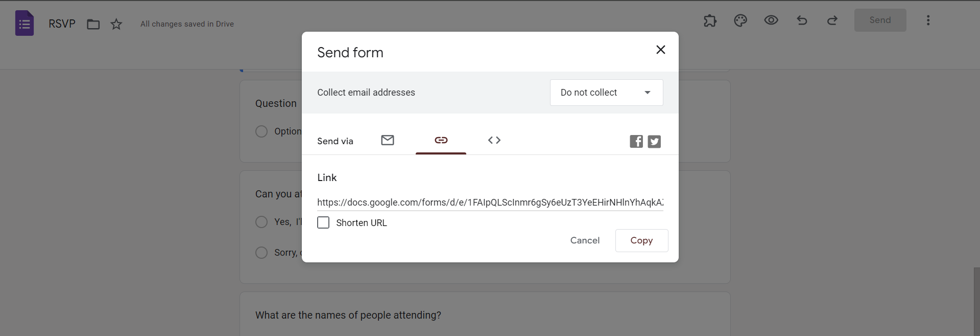Open the customize theme palette icon
The width and height of the screenshot is (980, 336).
coord(740,20)
